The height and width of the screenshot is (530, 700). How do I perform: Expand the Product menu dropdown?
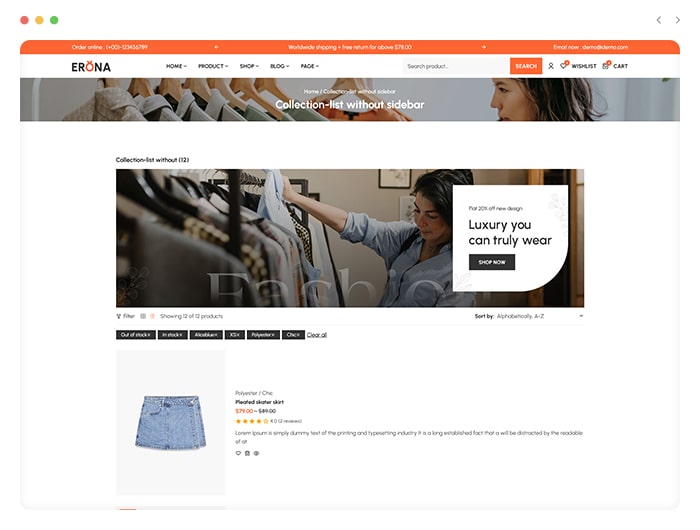tap(213, 66)
